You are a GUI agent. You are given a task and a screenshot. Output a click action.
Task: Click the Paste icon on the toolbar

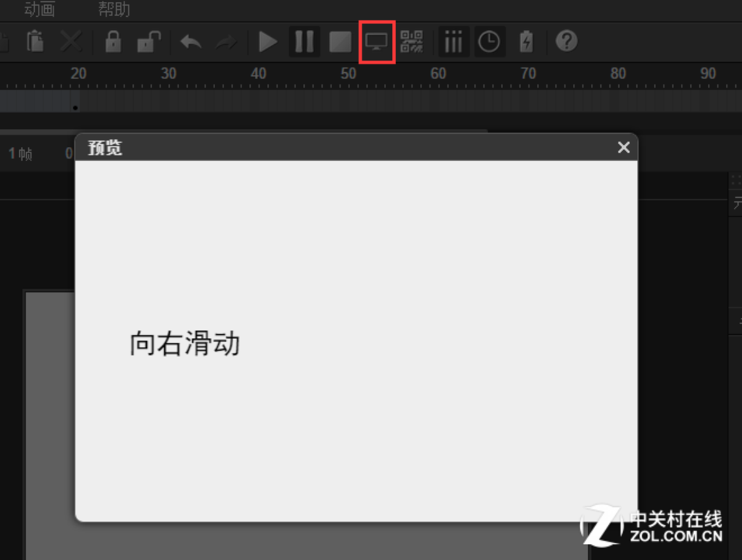click(35, 42)
